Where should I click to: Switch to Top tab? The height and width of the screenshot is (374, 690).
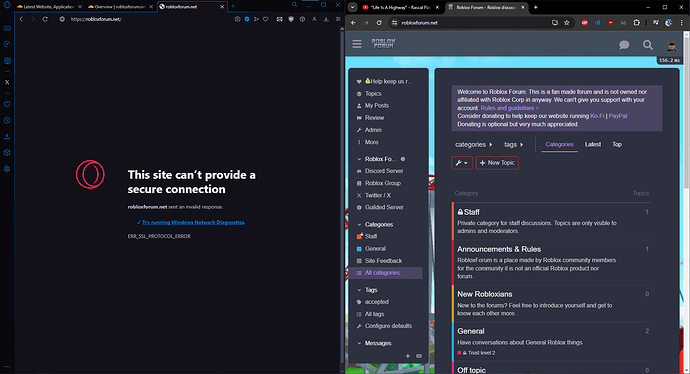coord(617,144)
